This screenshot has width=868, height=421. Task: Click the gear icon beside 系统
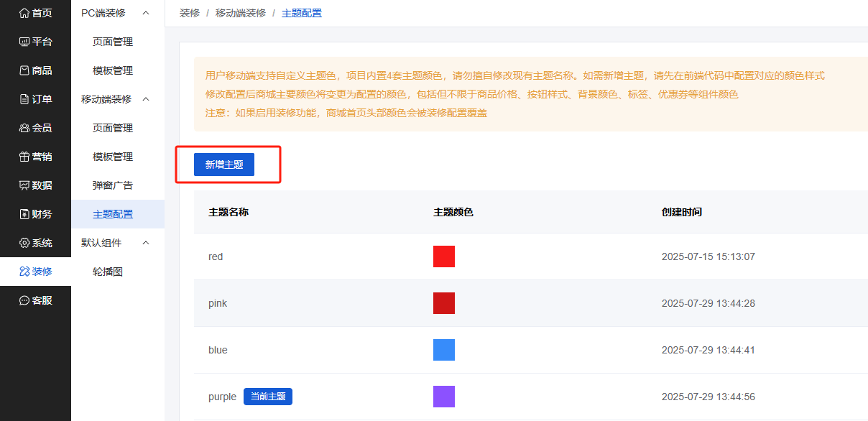coord(24,243)
